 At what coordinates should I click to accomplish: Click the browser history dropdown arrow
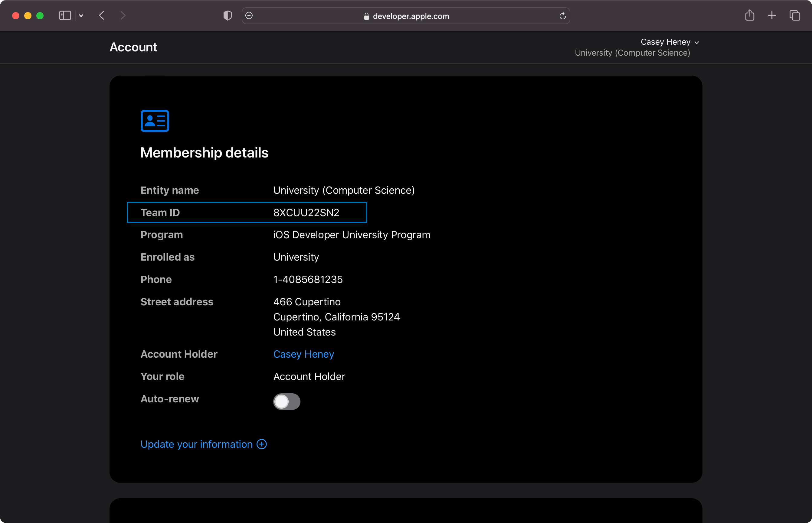[82, 16]
